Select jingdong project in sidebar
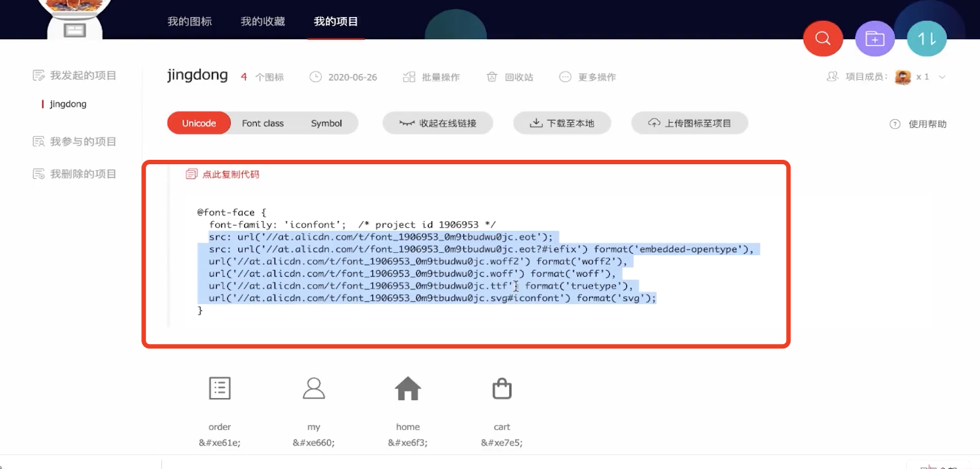 pos(68,104)
